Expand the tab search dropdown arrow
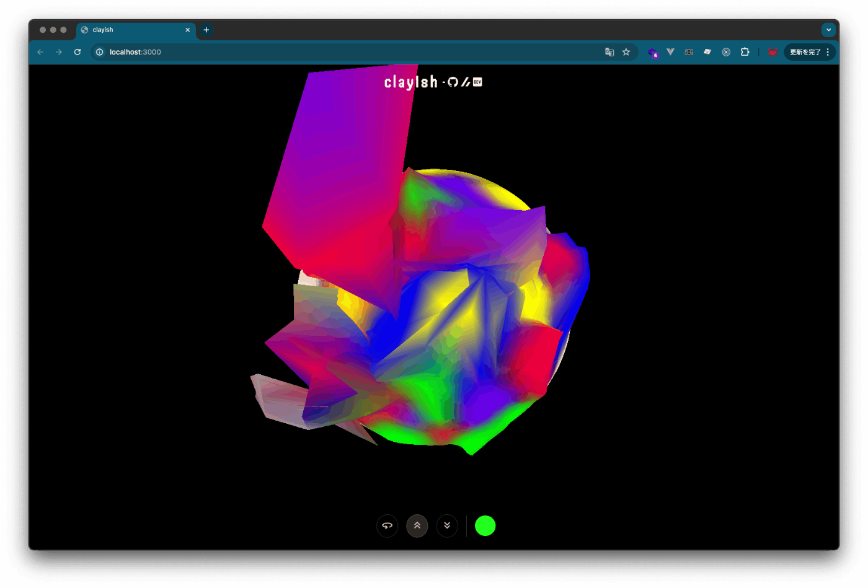 point(828,30)
